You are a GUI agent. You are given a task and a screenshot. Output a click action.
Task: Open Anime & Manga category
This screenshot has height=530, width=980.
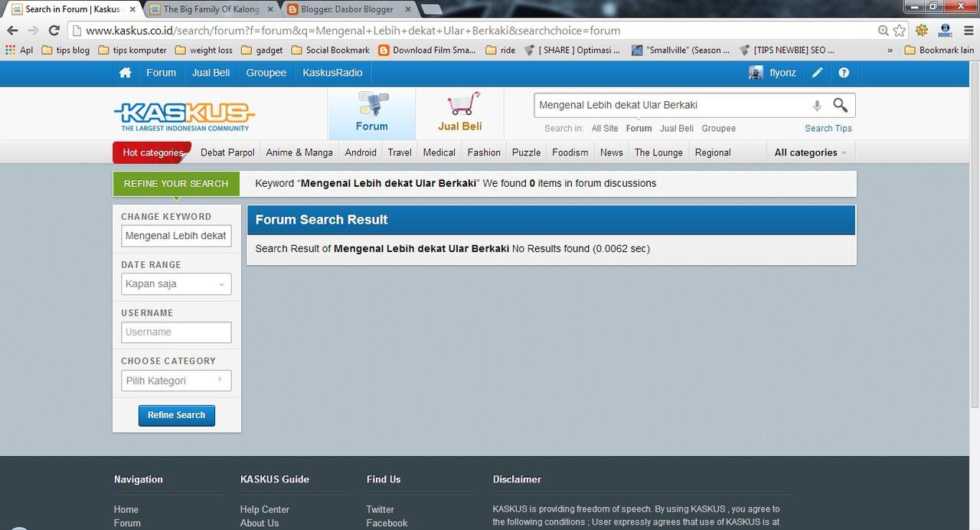pyautogui.click(x=299, y=152)
